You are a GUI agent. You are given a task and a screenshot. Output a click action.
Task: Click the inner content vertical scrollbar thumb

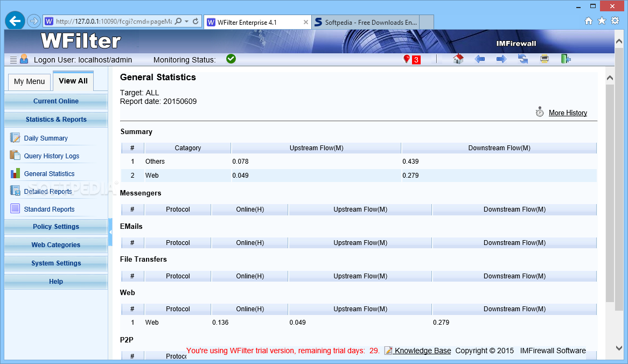[610, 193]
